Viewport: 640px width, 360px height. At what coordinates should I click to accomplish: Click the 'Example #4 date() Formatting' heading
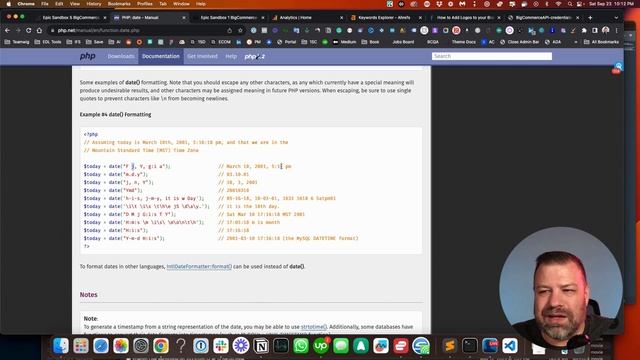[116, 114]
